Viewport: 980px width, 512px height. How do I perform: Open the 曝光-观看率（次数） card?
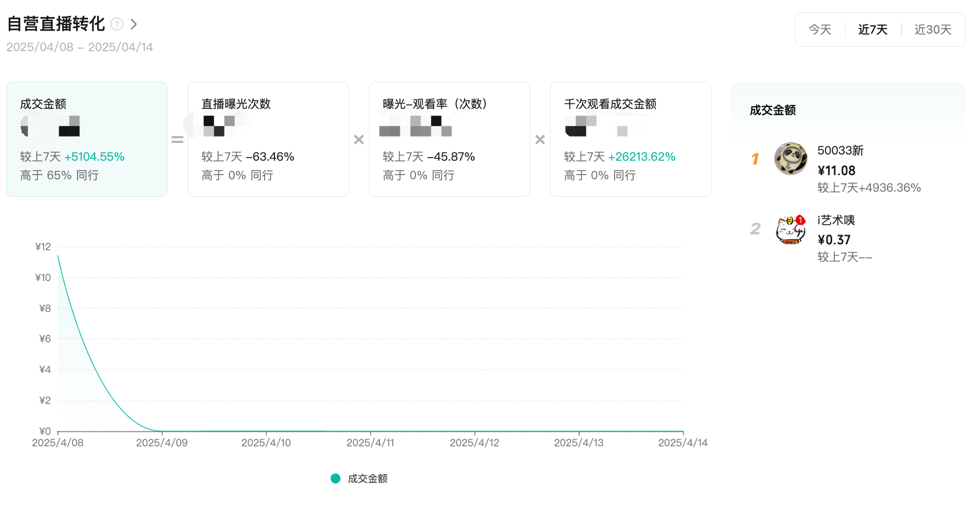click(x=449, y=139)
